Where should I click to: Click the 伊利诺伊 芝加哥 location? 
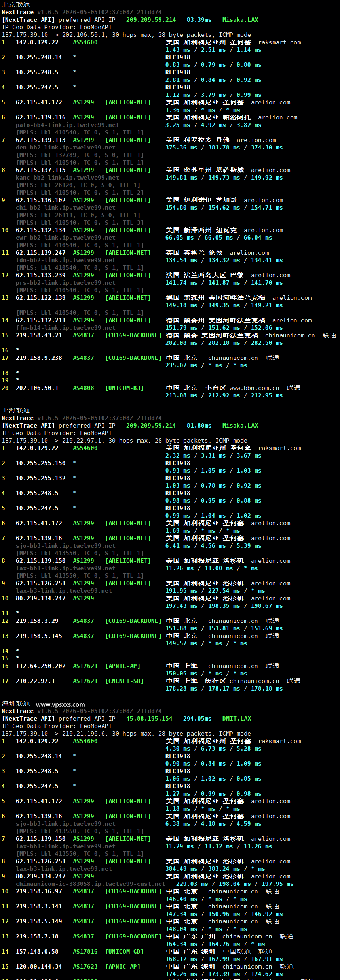click(210, 200)
